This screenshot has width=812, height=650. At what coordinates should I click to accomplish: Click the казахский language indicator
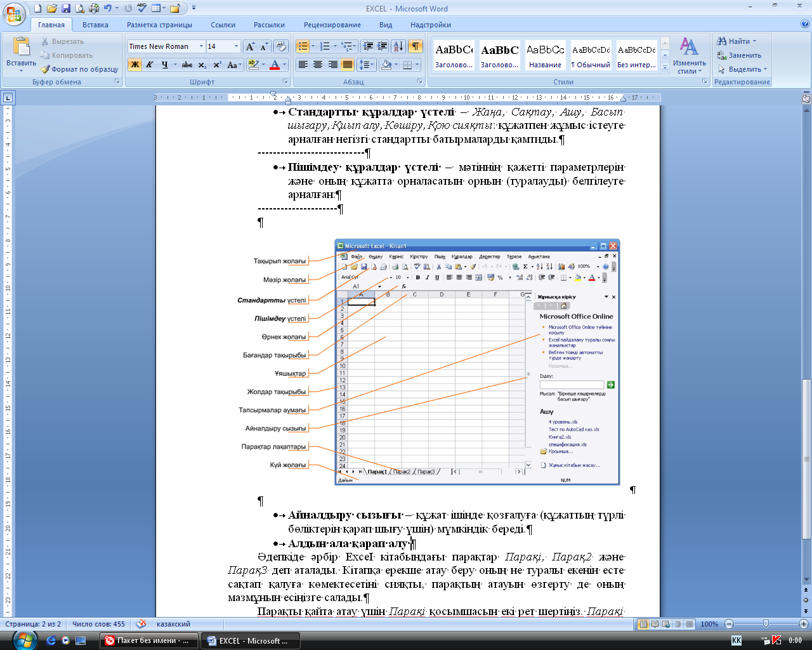point(173,624)
